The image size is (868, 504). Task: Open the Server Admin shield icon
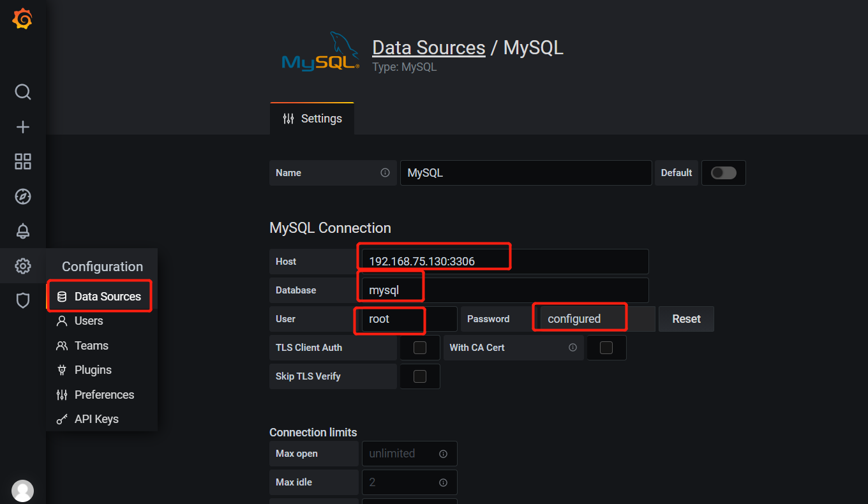23,300
